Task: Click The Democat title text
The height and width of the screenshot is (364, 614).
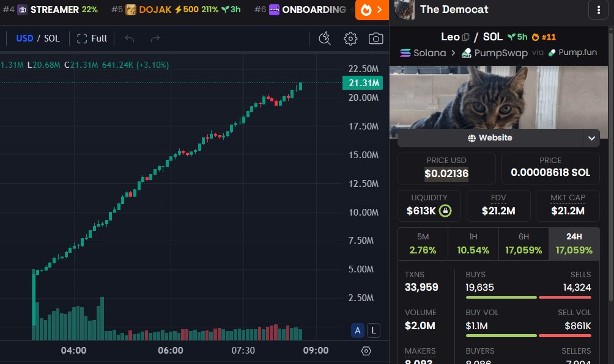Action: coord(454,9)
